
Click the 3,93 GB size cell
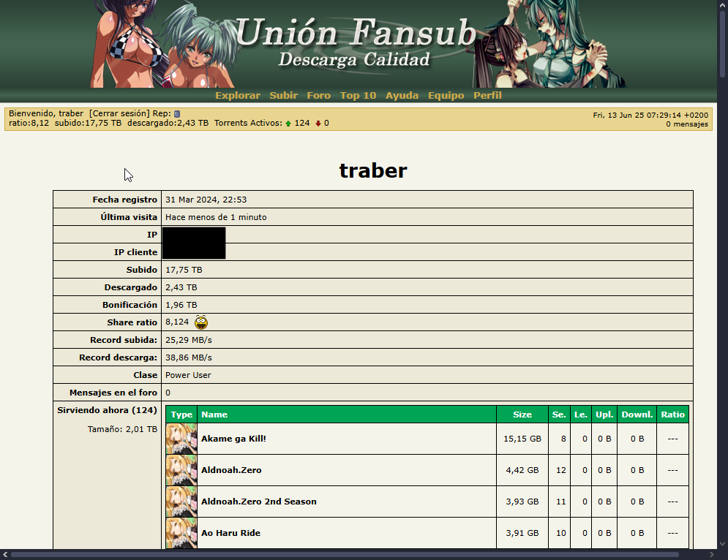(x=522, y=502)
